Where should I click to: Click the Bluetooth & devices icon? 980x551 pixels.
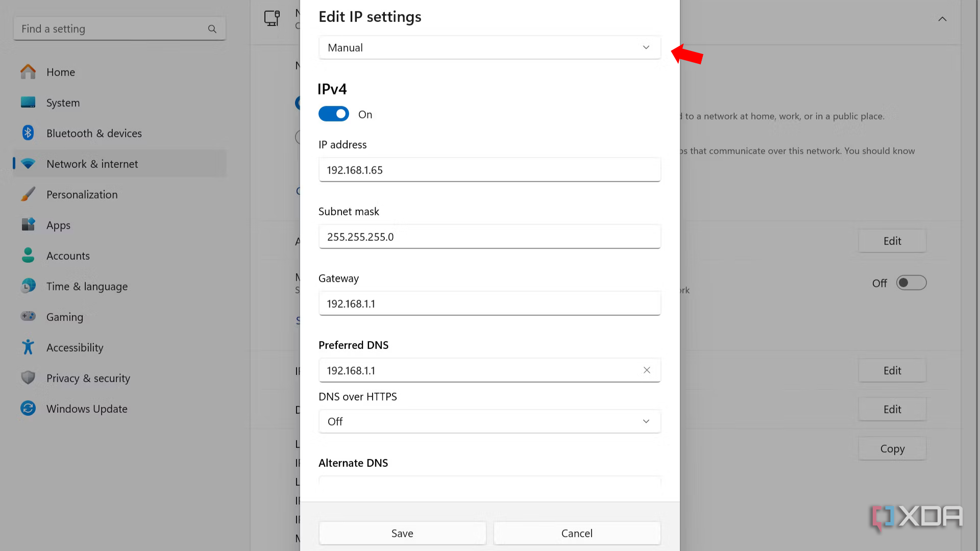click(x=28, y=133)
